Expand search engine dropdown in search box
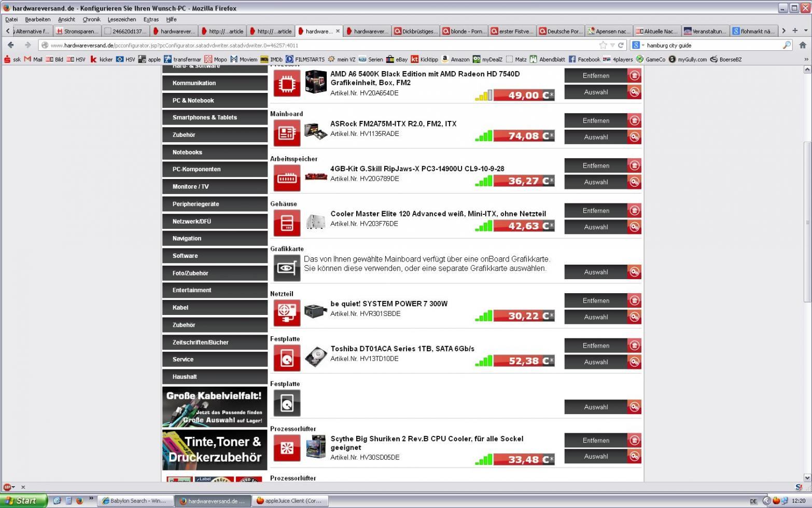The height and width of the screenshot is (508, 812). pos(643,45)
